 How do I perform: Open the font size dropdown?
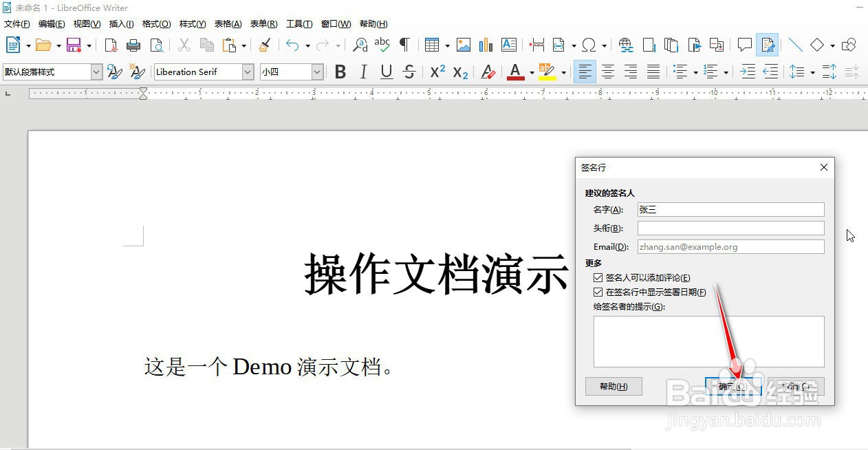tap(317, 72)
